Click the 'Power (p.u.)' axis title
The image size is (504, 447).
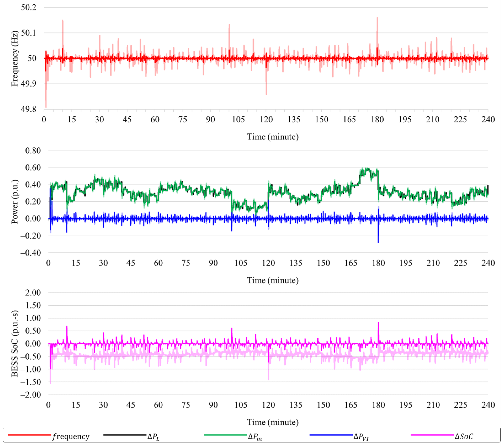click(15, 202)
